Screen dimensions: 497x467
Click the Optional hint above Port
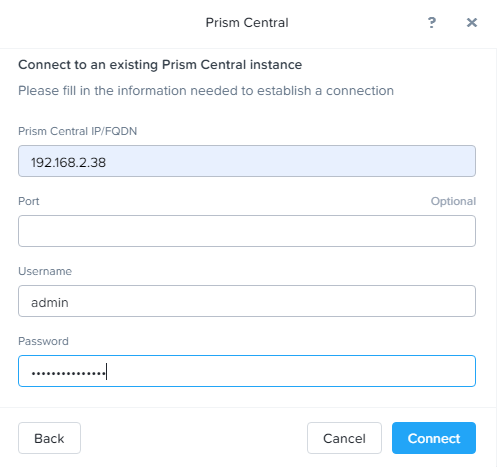(453, 201)
